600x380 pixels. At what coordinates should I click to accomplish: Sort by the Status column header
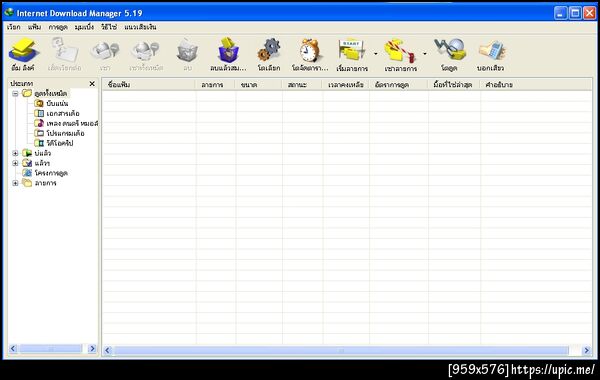[302, 85]
